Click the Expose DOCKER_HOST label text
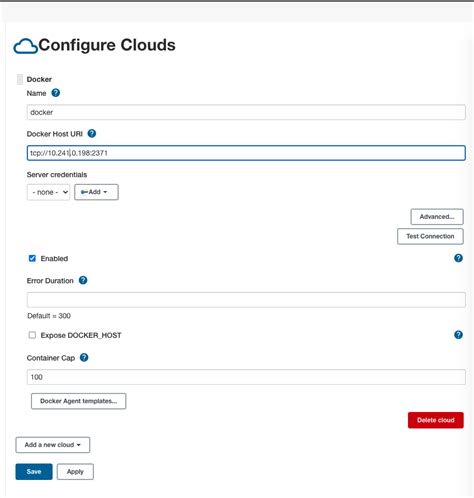Image resolution: width=474 pixels, height=498 pixels. 81,335
